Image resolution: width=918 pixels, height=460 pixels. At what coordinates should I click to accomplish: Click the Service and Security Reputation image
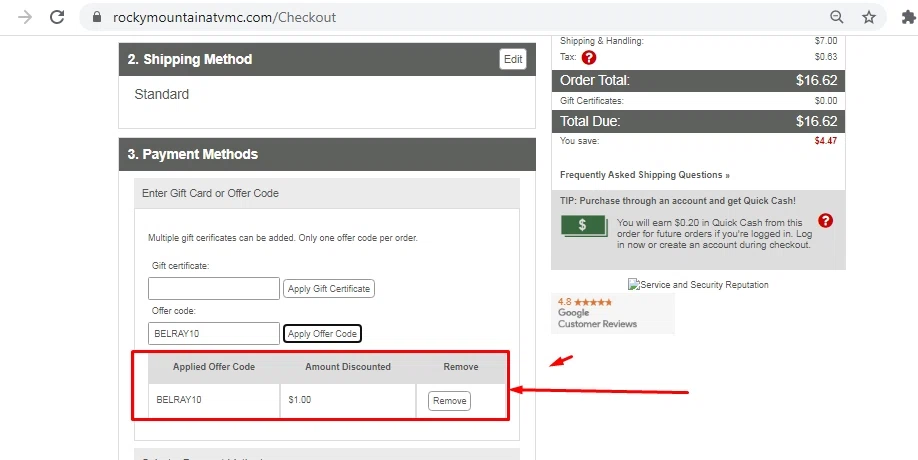tap(698, 285)
